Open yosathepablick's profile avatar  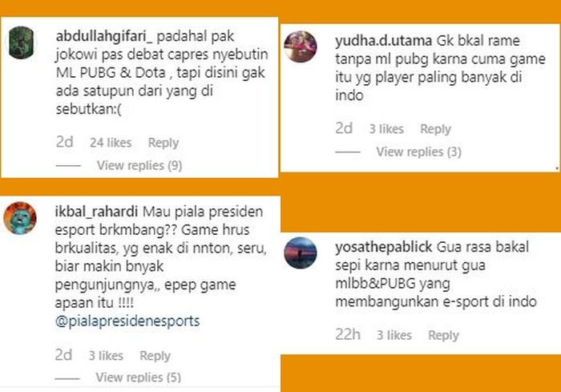point(301,253)
